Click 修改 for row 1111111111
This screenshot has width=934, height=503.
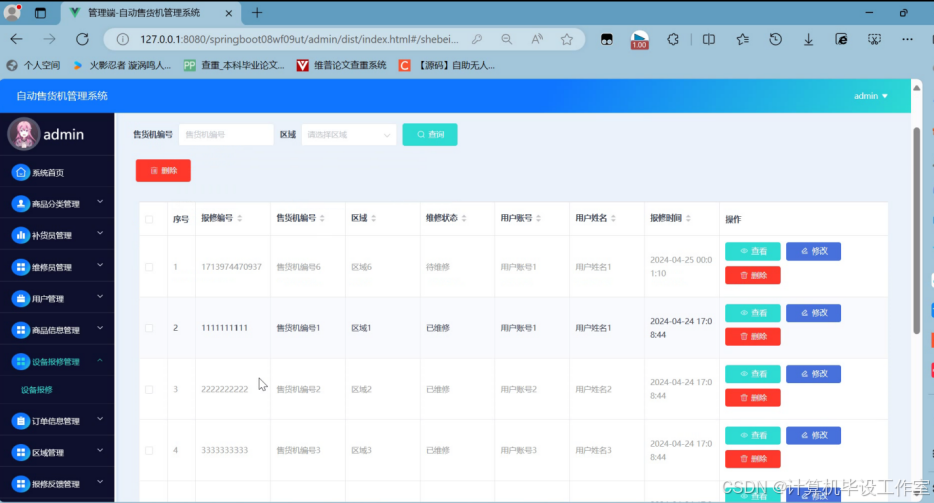click(x=814, y=313)
